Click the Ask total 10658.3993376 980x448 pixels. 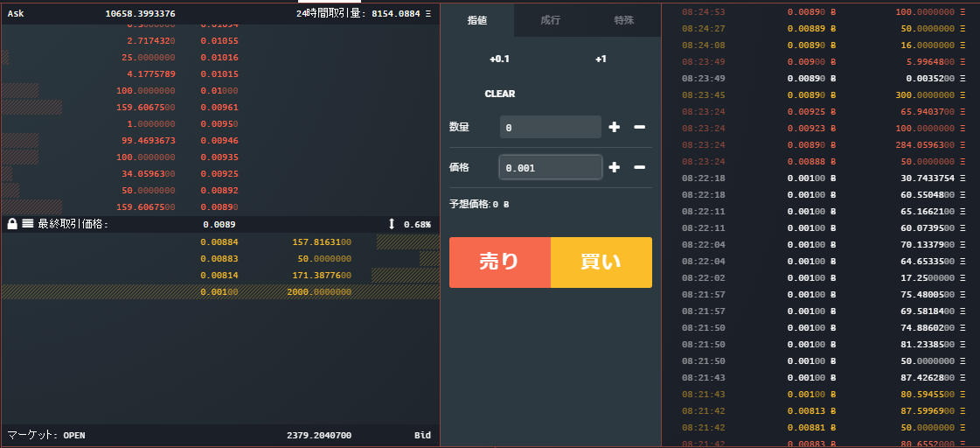click(x=141, y=13)
